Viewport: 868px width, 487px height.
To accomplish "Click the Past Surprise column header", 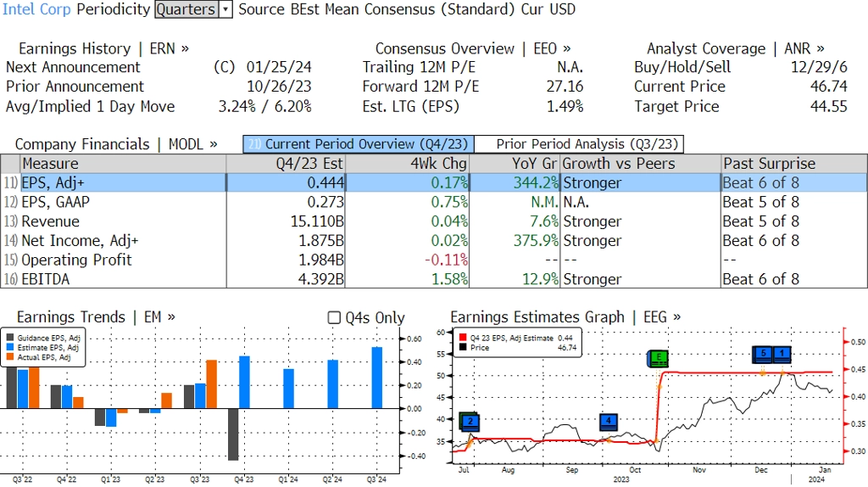I will coord(793,164).
